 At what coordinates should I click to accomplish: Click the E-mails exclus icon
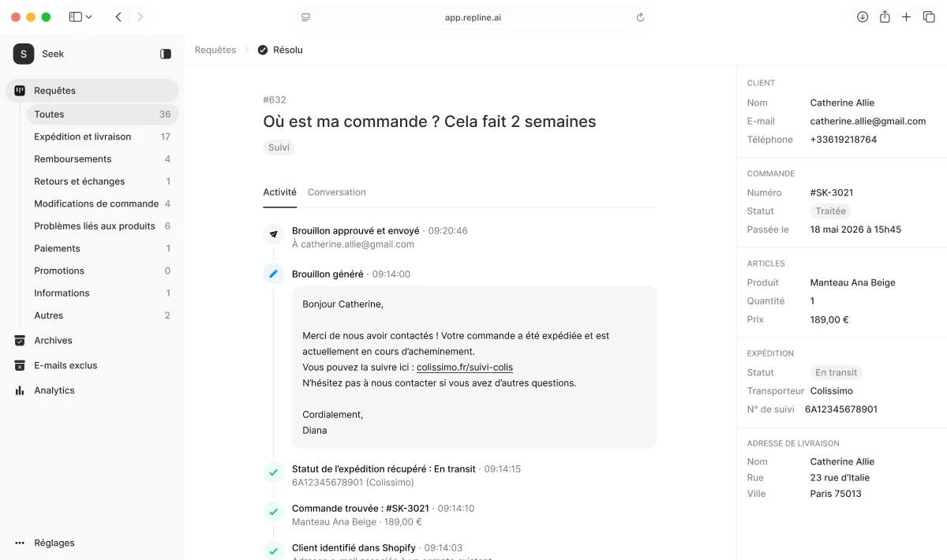pos(20,365)
